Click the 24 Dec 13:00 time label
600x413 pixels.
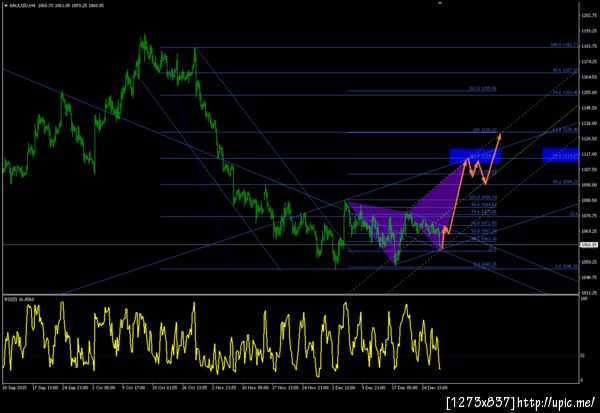pyautogui.click(x=434, y=388)
